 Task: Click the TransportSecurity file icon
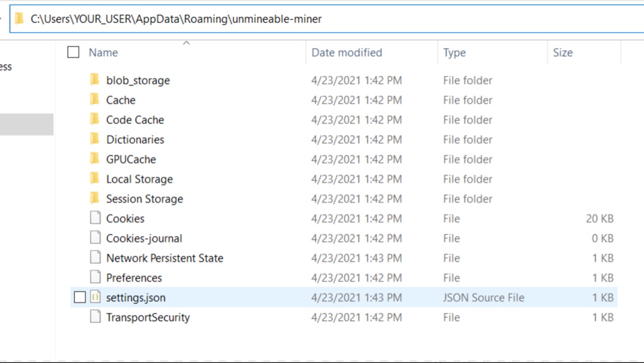[95, 317]
